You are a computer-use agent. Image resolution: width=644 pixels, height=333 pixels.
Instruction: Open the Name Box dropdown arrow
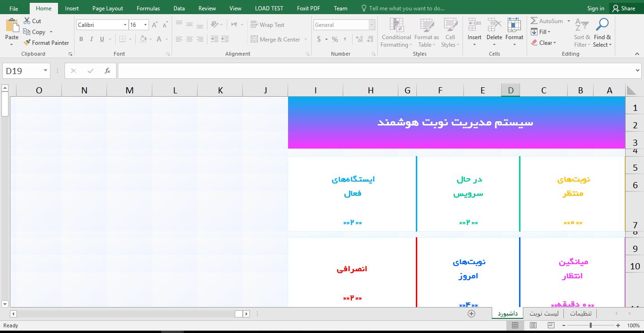[x=46, y=71]
